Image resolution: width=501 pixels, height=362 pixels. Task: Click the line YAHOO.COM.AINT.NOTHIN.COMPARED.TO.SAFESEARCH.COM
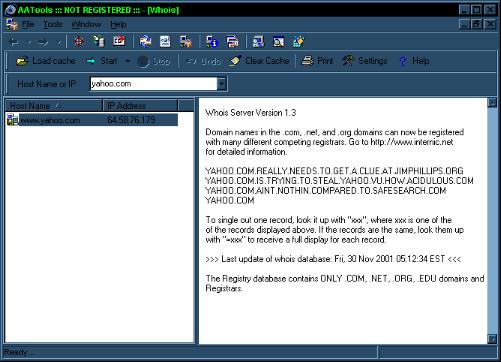point(326,191)
